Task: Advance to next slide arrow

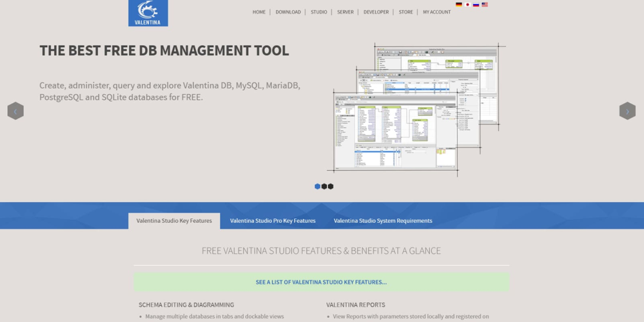Action: (x=627, y=111)
